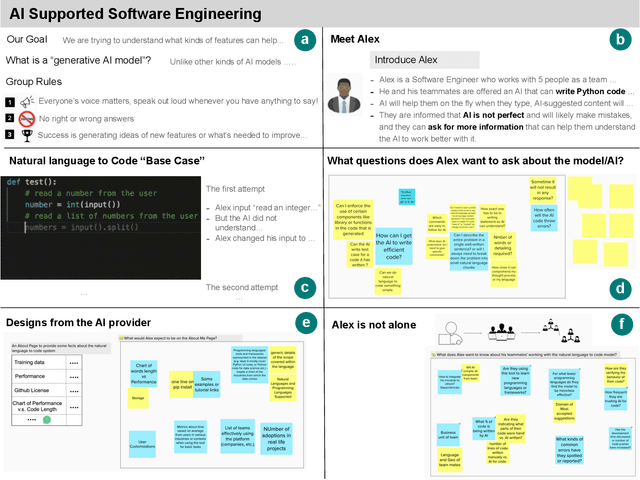The height and width of the screenshot is (480, 640).
Task: Select 'What % of code is being written by AI' note
Action: 484,429
